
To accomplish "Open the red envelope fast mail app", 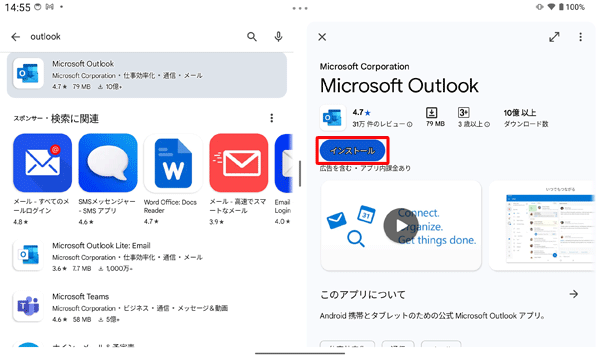I will 239,163.
